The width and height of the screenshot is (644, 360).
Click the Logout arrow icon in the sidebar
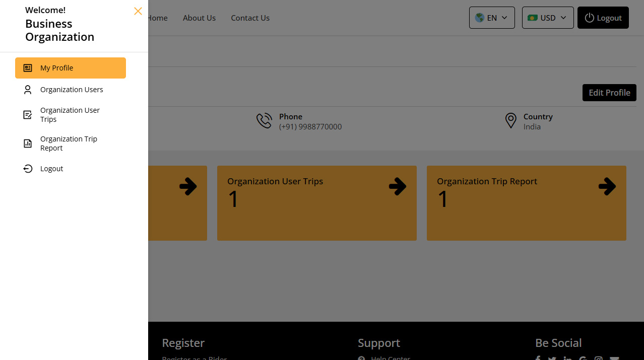pos(27,168)
